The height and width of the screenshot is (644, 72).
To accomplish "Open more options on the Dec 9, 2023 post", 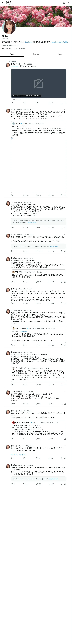I will (x=65, y=202).
